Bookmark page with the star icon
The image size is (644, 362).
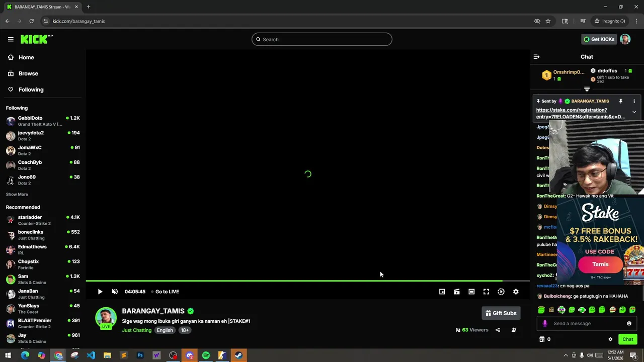point(548,21)
